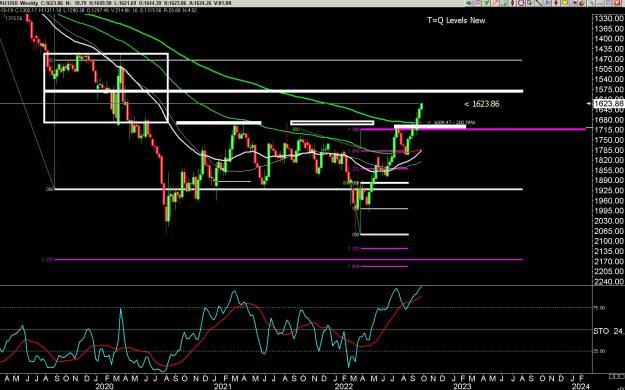Click the 2100.00 price axis label

point(609,241)
